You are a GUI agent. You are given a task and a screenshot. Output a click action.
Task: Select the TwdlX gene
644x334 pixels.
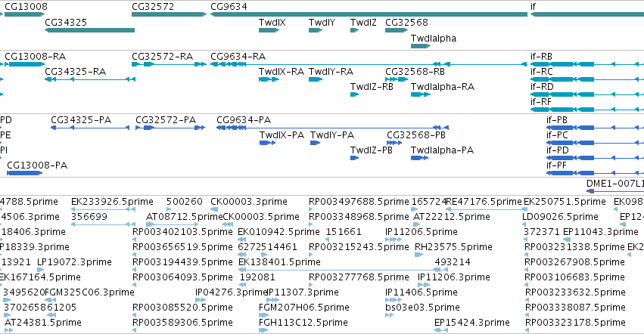click(269, 30)
